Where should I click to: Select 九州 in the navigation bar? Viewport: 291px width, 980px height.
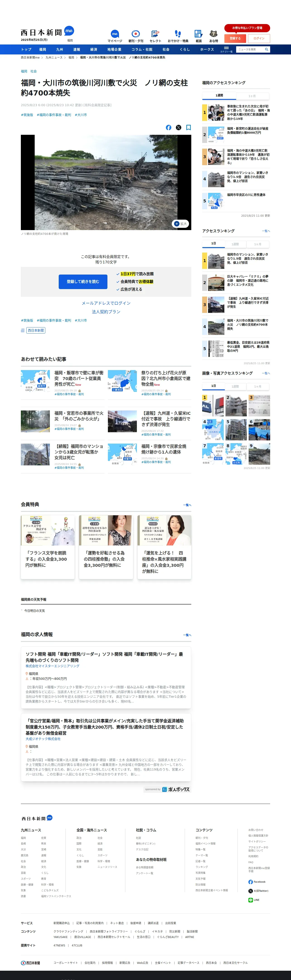click(60, 49)
